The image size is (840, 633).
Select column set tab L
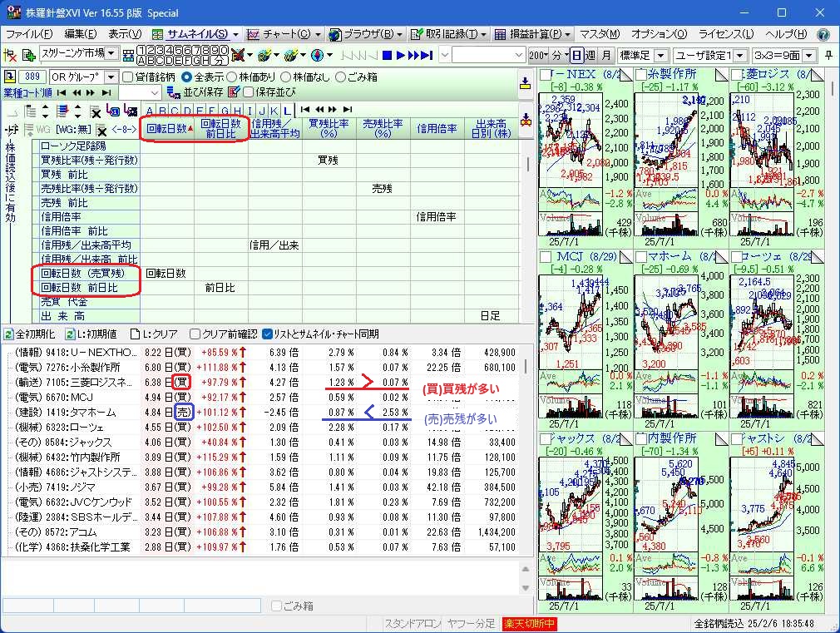[x=287, y=111]
